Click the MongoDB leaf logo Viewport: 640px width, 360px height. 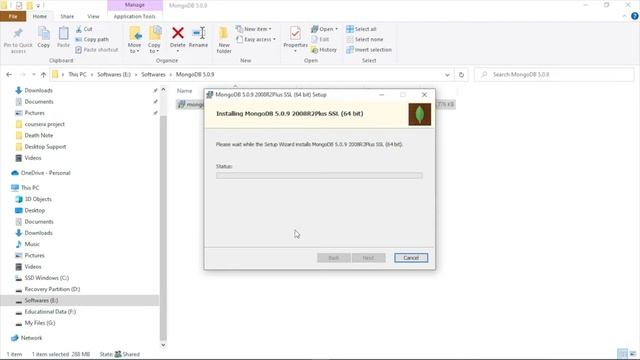coord(420,114)
